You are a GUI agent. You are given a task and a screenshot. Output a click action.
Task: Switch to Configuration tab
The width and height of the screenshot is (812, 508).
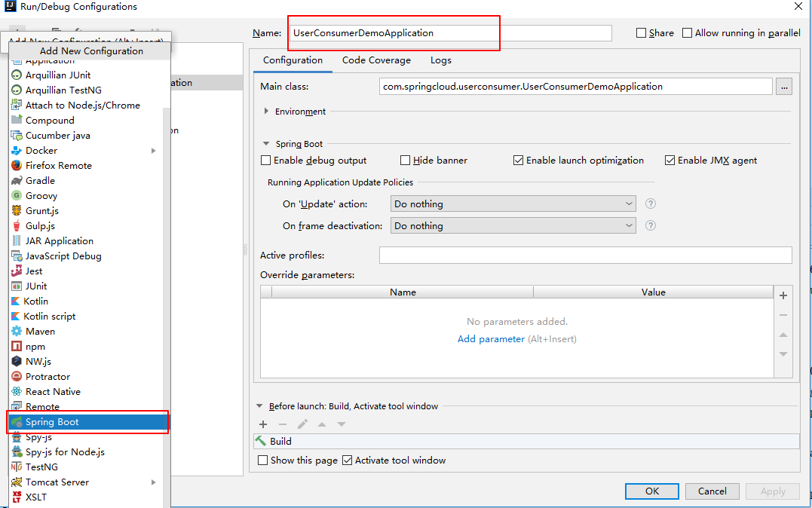click(293, 60)
